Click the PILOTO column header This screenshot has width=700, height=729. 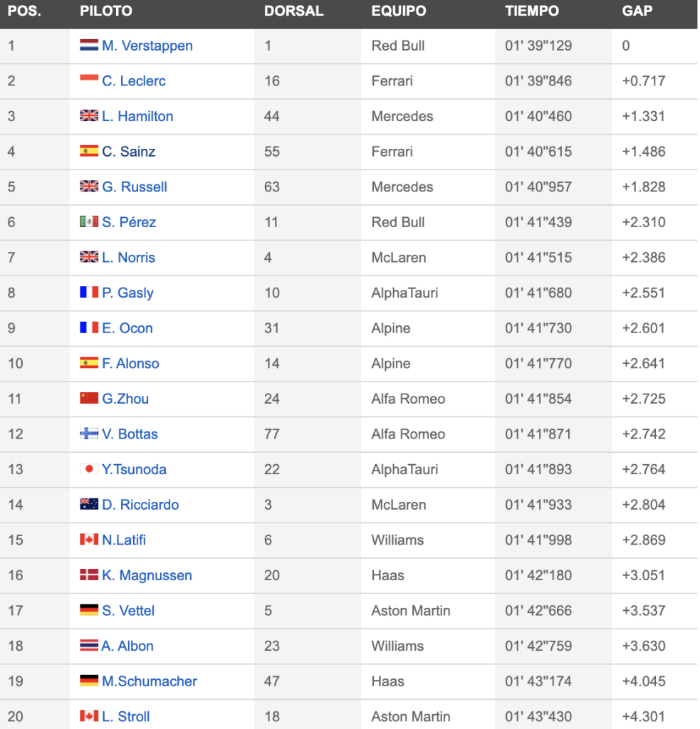click(106, 11)
